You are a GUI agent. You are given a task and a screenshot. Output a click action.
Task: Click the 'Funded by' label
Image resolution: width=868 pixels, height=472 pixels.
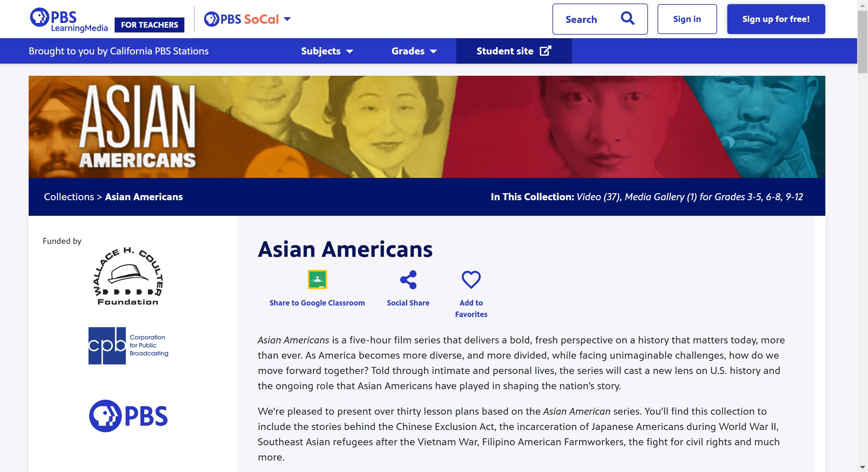[62, 241]
